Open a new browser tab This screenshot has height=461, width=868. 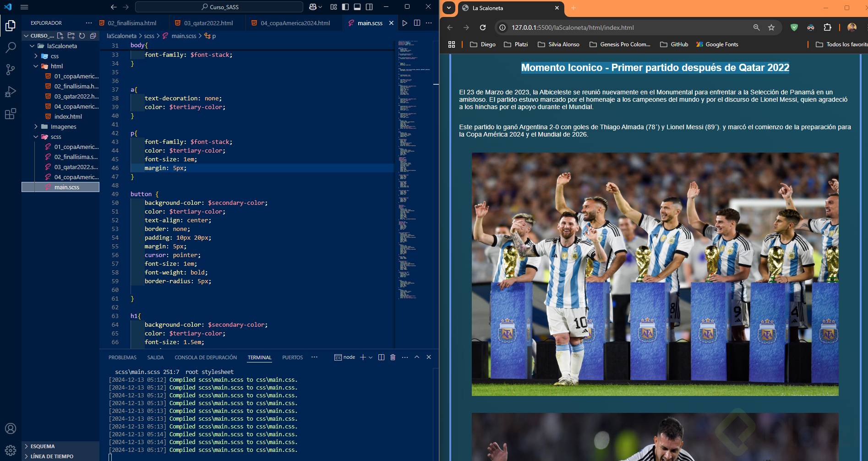click(x=573, y=8)
